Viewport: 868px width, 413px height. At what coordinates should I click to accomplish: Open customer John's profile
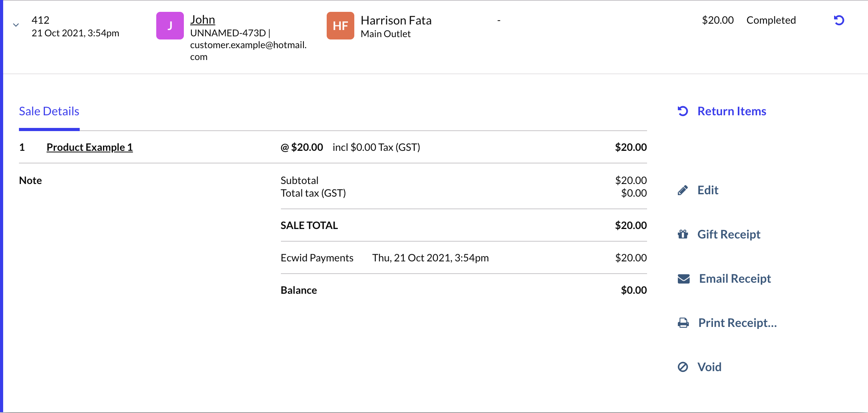click(x=202, y=19)
